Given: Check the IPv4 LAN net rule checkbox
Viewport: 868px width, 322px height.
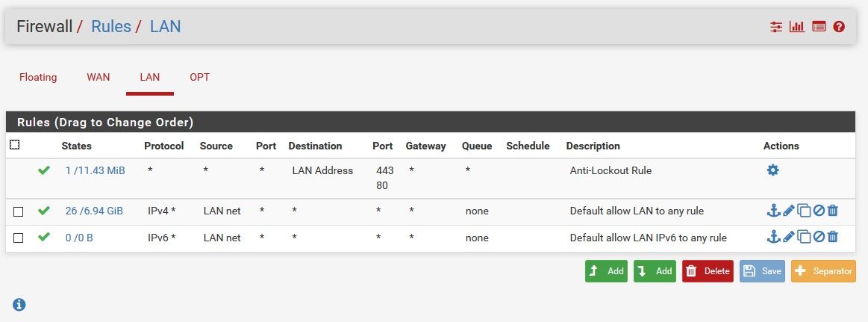Looking at the screenshot, I should [18, 211].
